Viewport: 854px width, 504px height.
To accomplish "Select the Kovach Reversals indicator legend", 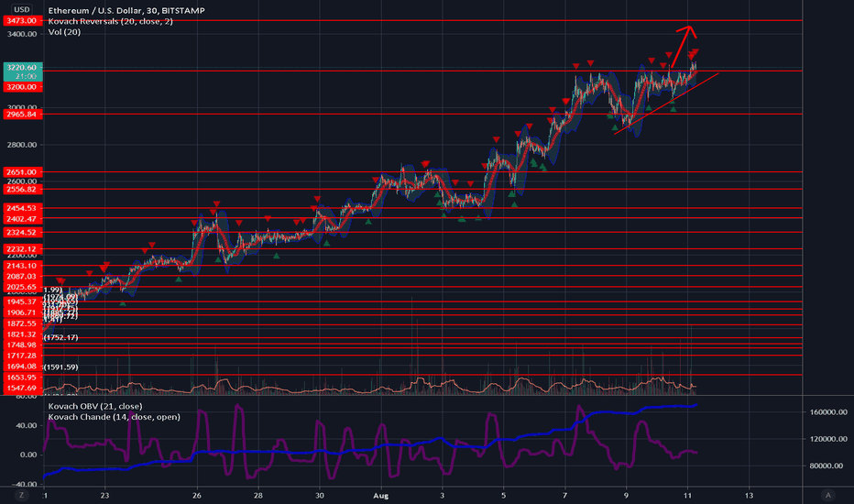I will pyautogui.click(x=111, y=21).
